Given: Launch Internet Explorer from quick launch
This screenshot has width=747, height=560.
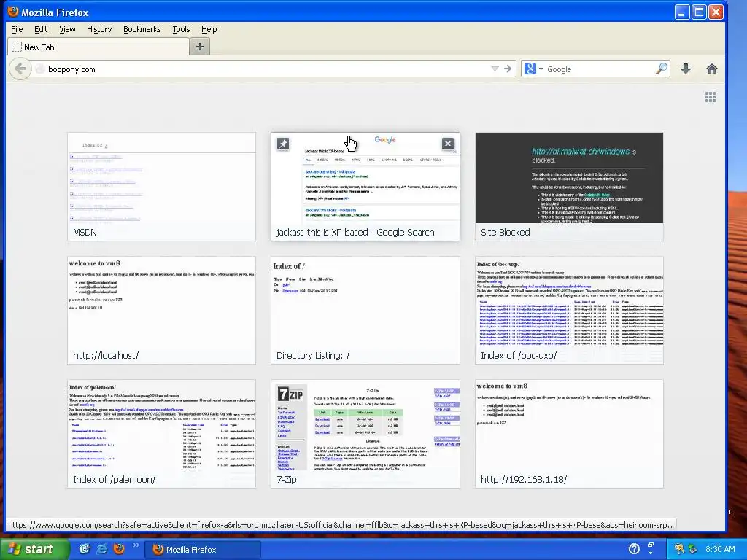Looking at the screenshot, I should [x=101, y=549].
